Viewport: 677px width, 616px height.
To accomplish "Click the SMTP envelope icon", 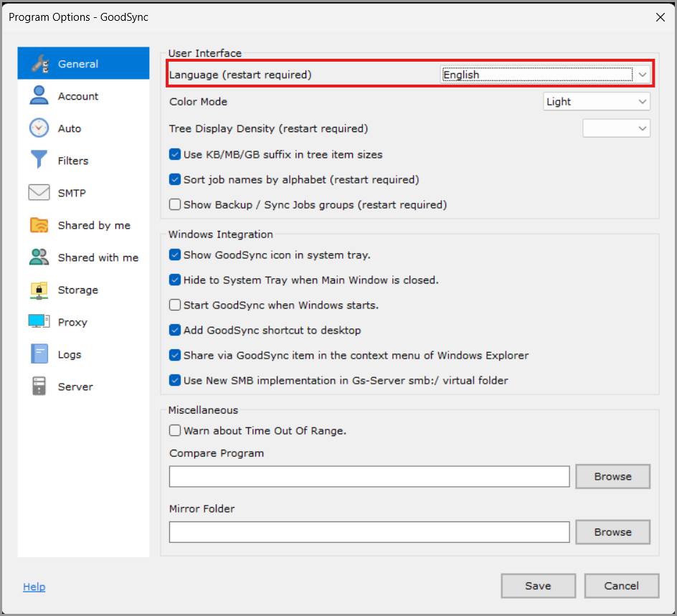I will coord(39,192).
